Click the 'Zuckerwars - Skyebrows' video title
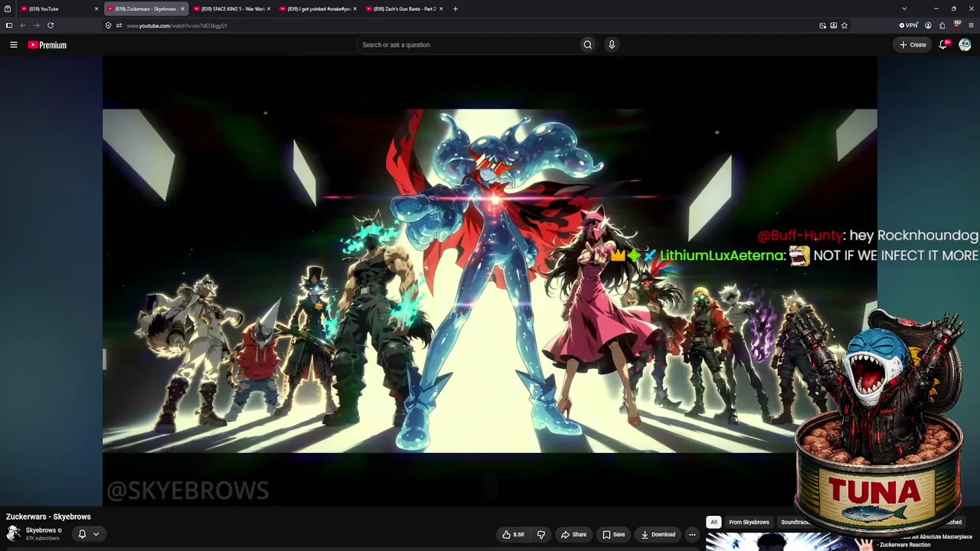The width and height of the screenshot is (980, 551). (48, 517)
